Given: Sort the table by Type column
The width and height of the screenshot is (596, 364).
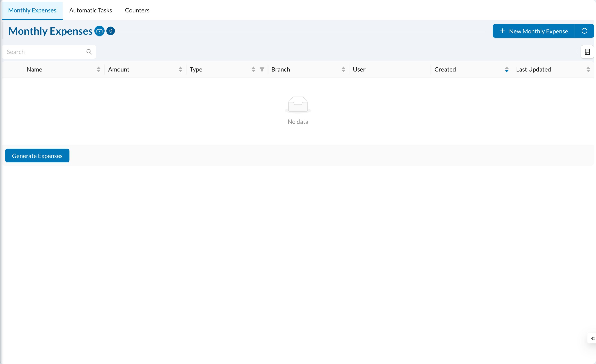Looking at the screenshot, I should (253, 70).
